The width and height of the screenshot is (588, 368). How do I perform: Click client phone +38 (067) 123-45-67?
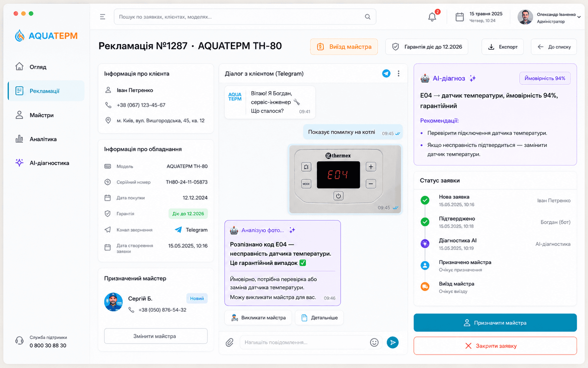(x=141, y=105)
